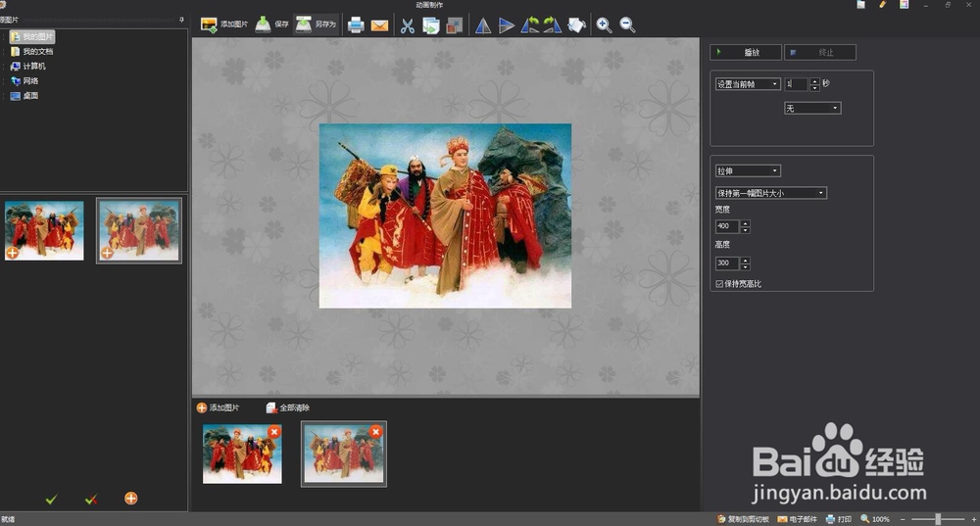The image size is (980, 526).
Task: Toggle the 保持宽高比 checkbox
Action: click(719, 284)
